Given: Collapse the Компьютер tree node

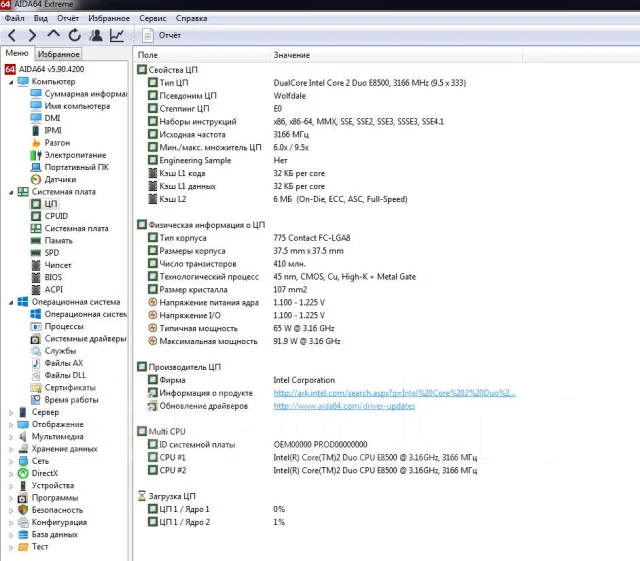Looking at the screenshot, I should tap(11, 82).
